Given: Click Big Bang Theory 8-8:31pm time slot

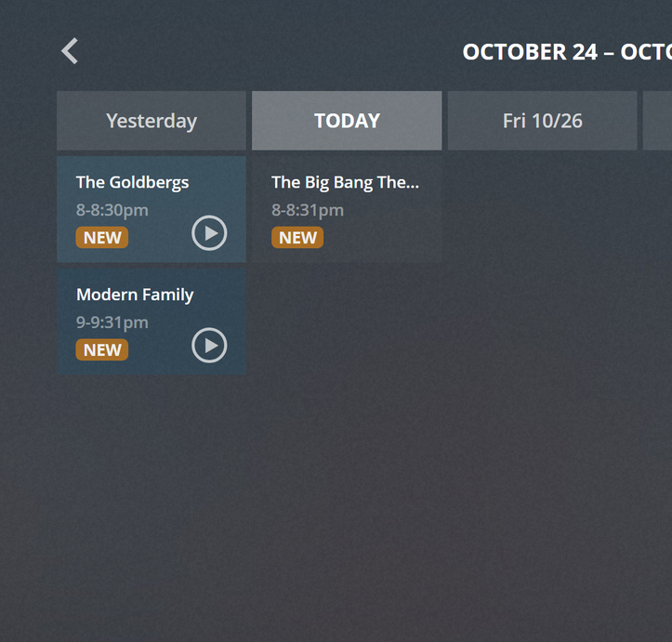Looking at the screenshot, I should click(307, 210).
